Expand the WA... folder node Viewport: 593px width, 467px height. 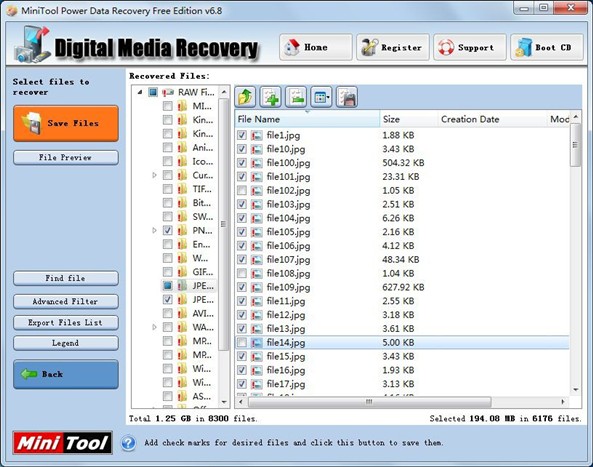coord(154,327)
